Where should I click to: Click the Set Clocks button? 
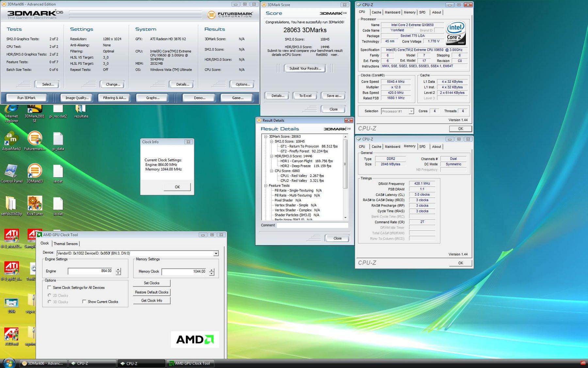click(x=152, y=283)
